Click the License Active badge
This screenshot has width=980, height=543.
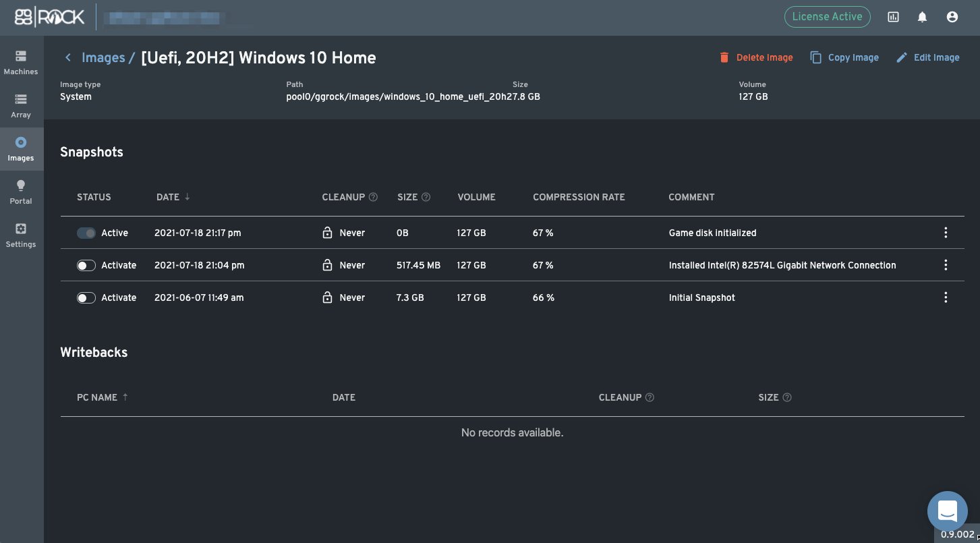pos(827,17)
